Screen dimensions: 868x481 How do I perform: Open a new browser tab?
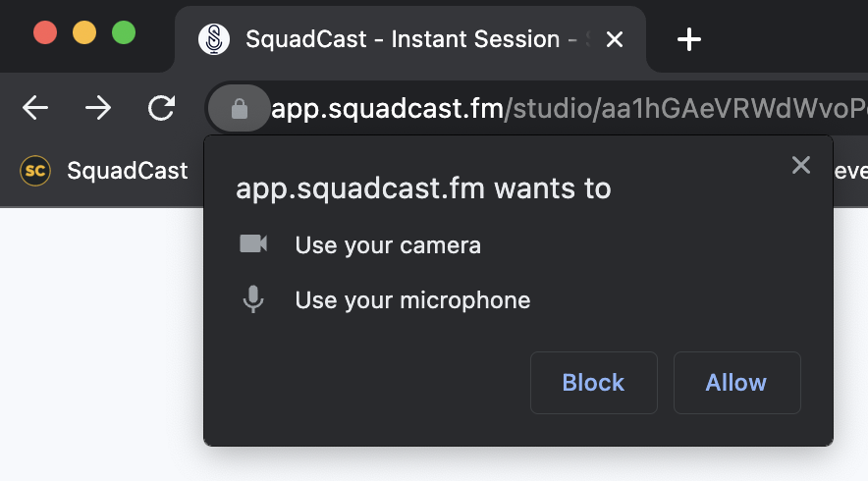click(689, 39)
